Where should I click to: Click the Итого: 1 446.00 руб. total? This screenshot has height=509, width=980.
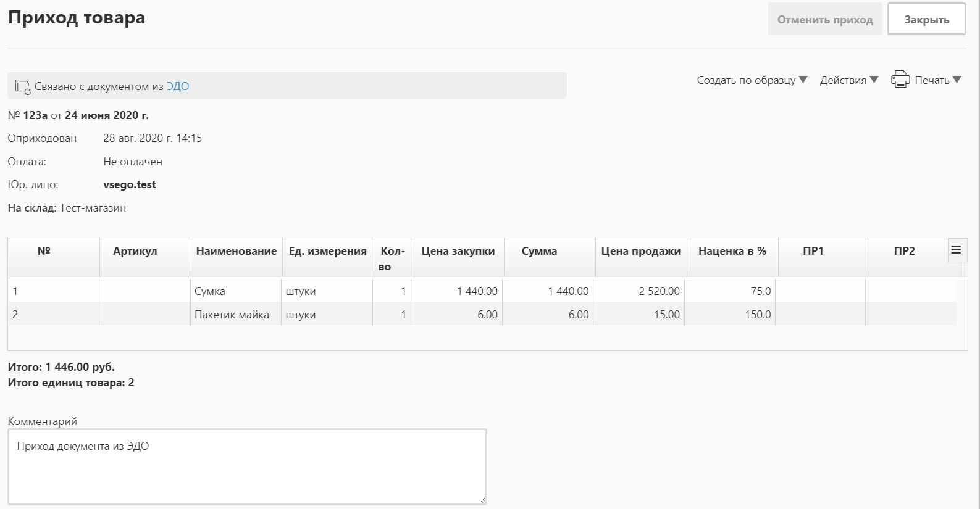61,366
